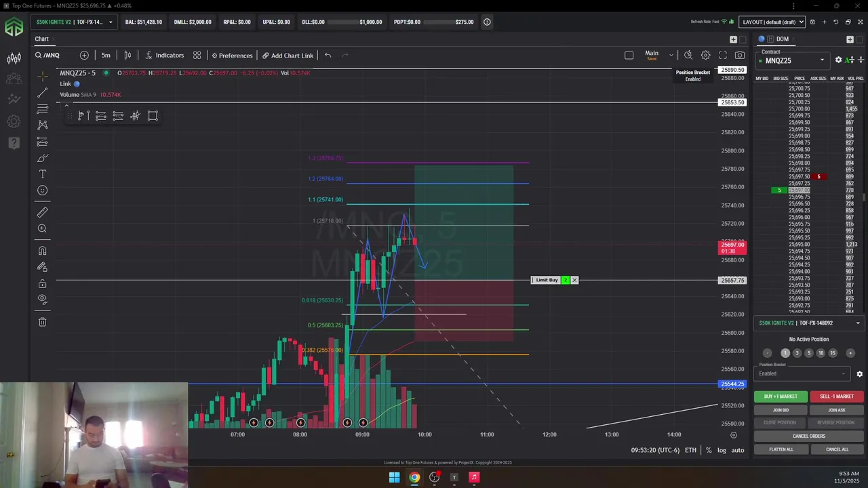
Task: Open the layout templates grid icon
Action: (x=197, y=55)
